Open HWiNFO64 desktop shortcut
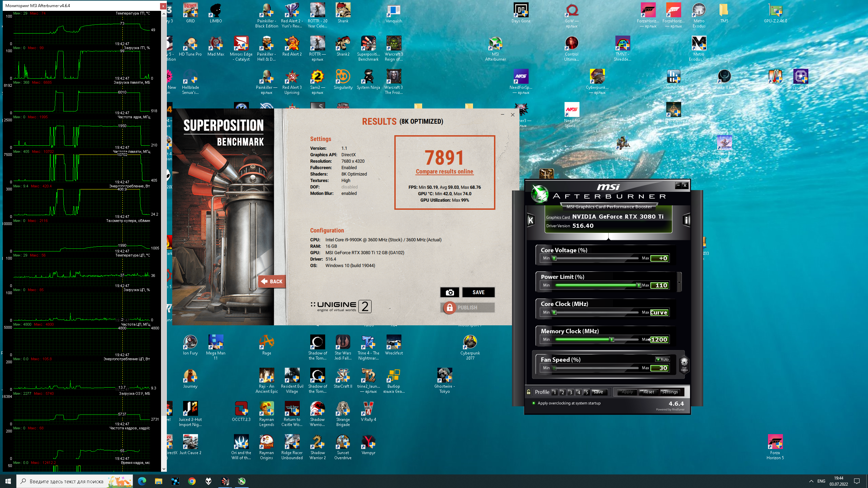This screenshot has width=868, height=488. coord(673,80)
